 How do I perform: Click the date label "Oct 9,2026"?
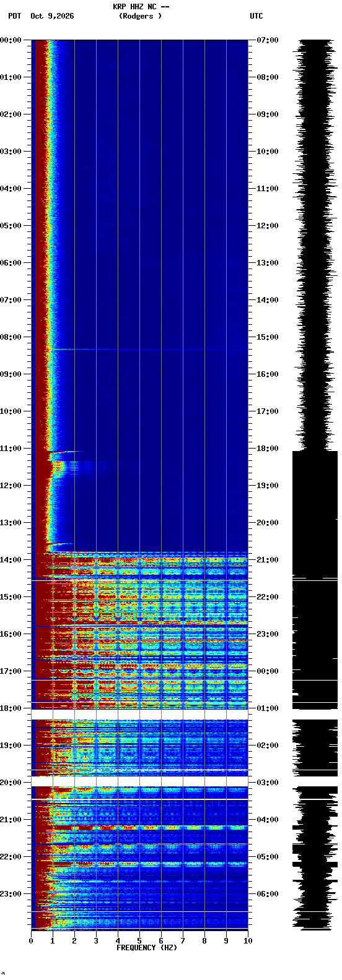pos(52,16)
